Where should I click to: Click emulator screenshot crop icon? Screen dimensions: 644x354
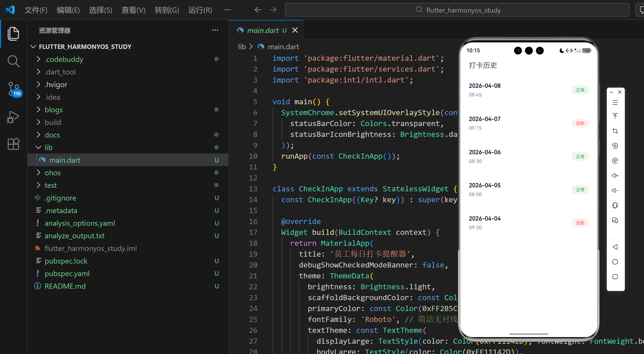pos(615,131)
